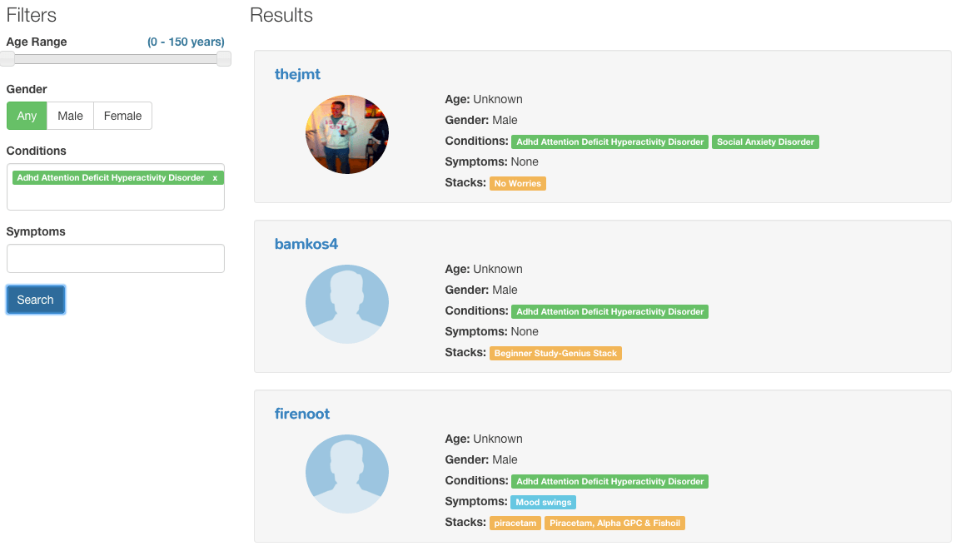Select the Male gender filter
Viewport: 980px width, 546px height.
(70, 116)
